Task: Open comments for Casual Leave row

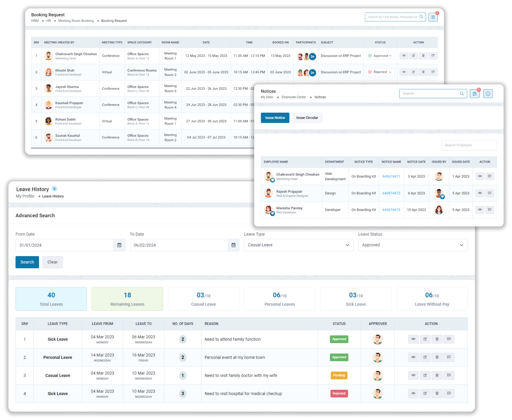Action: pyautogui.click(x=449, y=375)
